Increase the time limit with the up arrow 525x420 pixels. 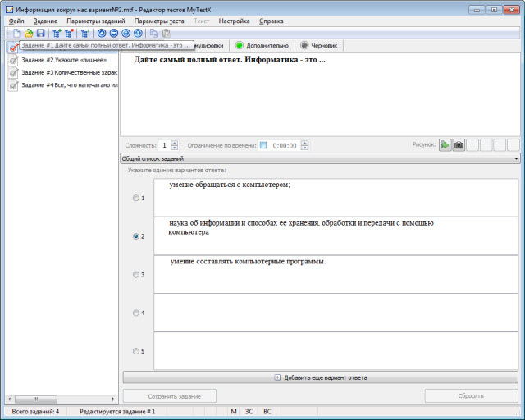pyautogui.click(x=305, y=143)
